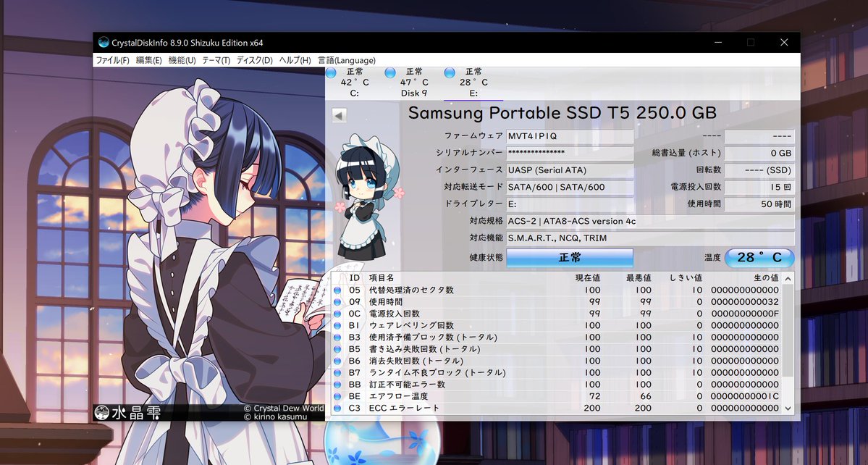Screen dimensions: 868x465
Task: Select the ウェアレベリング回数 attribute row
Action: tap(556, 325)
